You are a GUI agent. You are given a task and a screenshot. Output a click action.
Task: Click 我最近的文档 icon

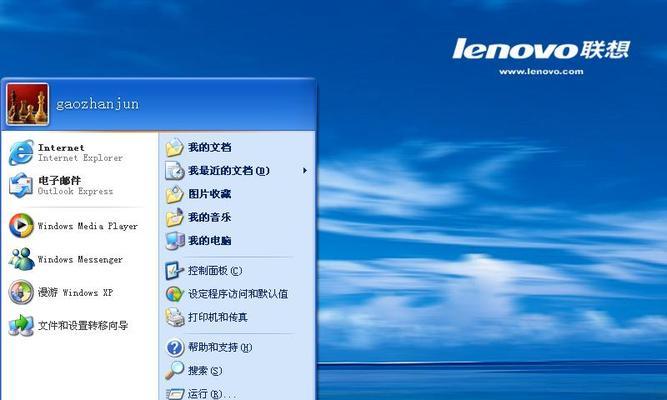coord(174,171)
